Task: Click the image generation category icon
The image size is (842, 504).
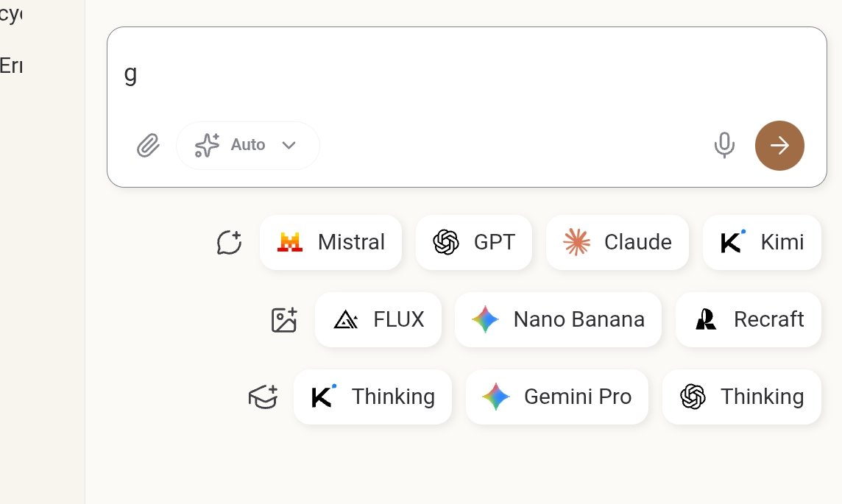Action: click(x=284, y=320)
